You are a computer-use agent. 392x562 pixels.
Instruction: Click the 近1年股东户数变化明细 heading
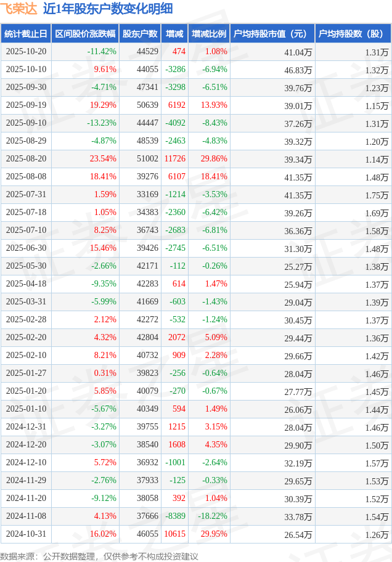[108, 9]
